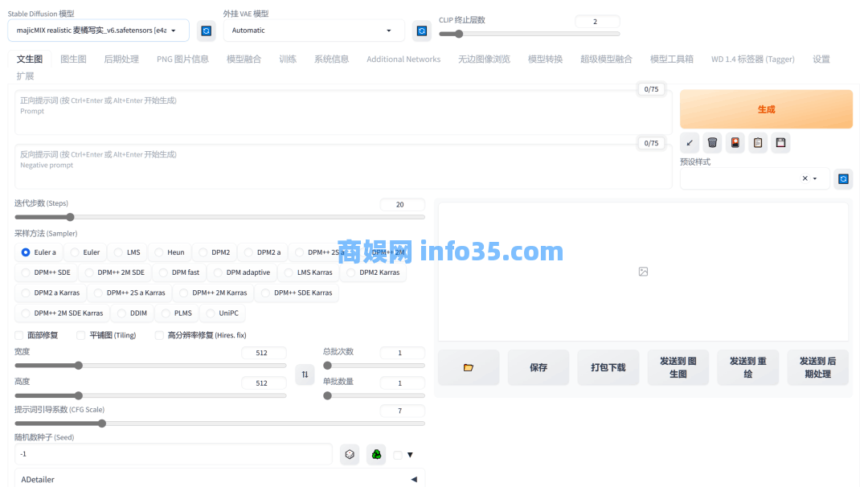Click the 发送到 后期处理 button
868x487 pixels.
tap(817, 367)
